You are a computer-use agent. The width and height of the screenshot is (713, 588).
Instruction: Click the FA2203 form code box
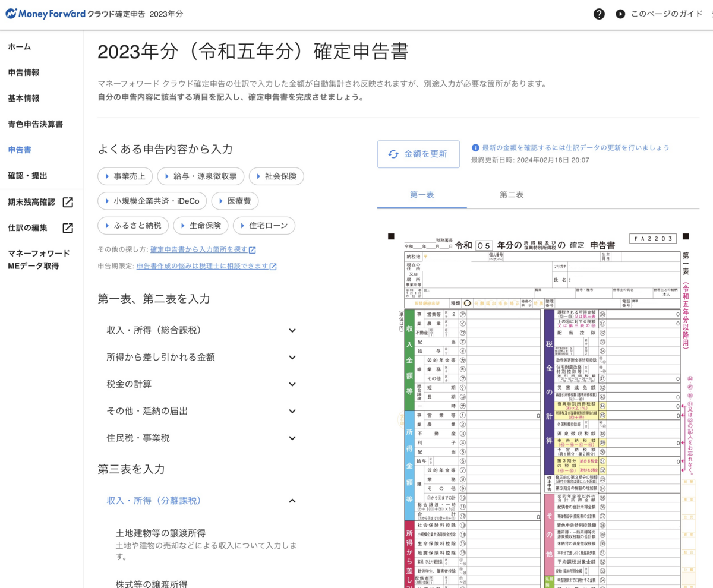click(652, 238)
